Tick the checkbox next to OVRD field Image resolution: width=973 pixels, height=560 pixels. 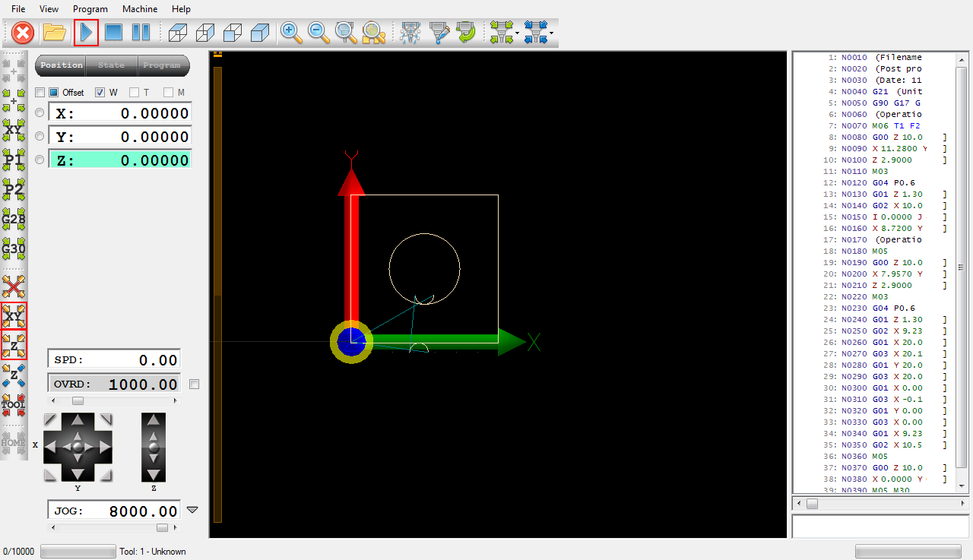coord(195,384)
